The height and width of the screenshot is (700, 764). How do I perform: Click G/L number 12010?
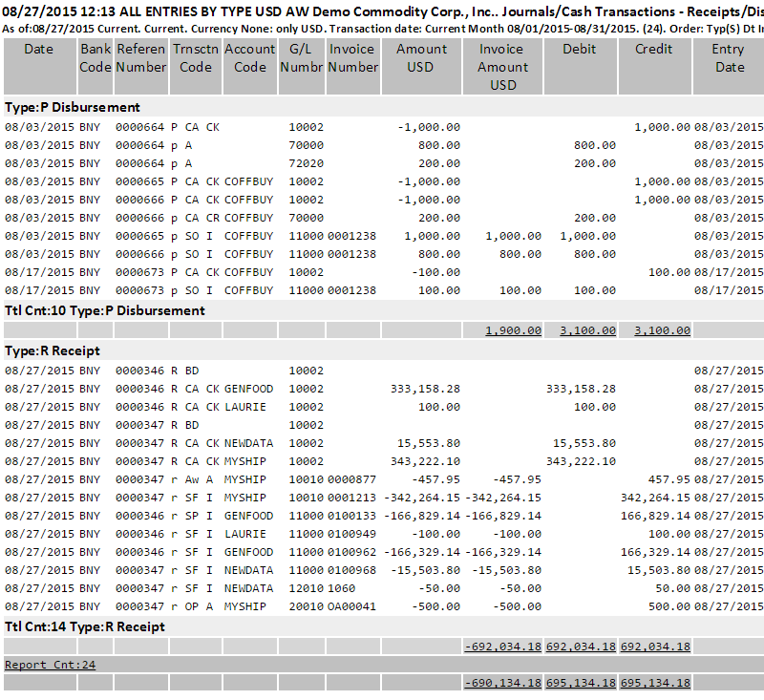[x=306, y=588]
